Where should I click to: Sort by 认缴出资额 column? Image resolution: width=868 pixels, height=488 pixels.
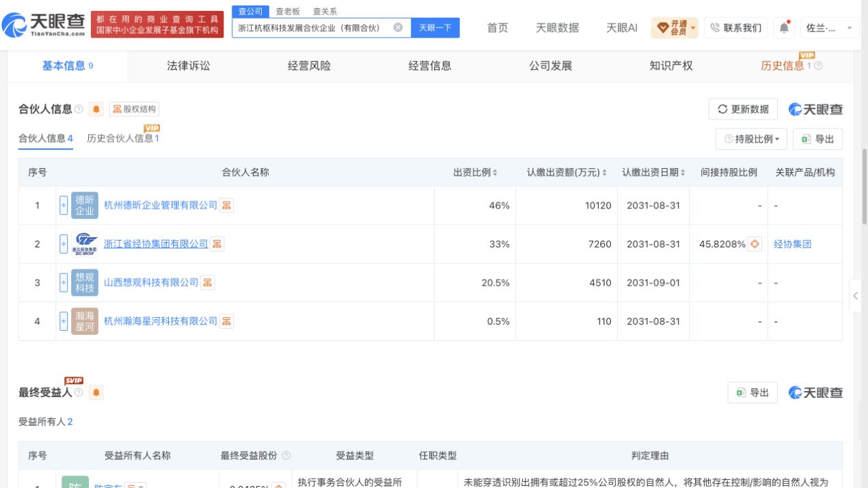pos(604,173)
